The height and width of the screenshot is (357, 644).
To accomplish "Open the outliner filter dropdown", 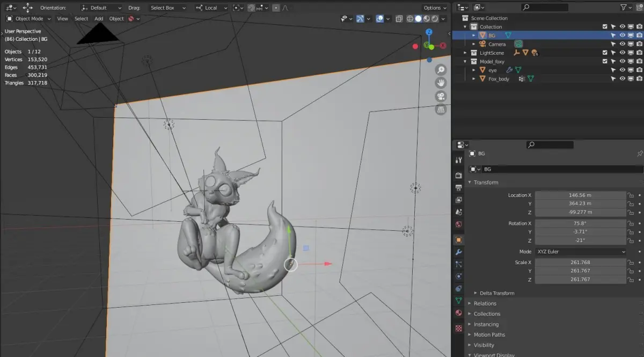I will [x=625, y=8].
